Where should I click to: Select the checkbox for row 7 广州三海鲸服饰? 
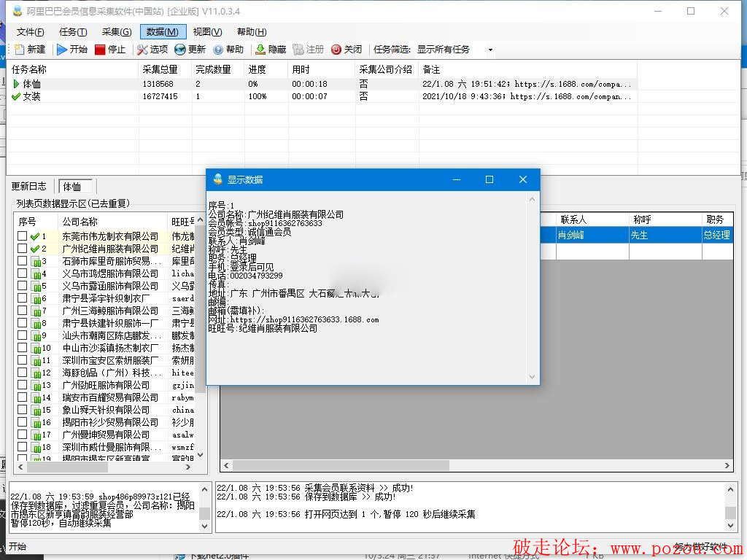(x=23, y=311)
